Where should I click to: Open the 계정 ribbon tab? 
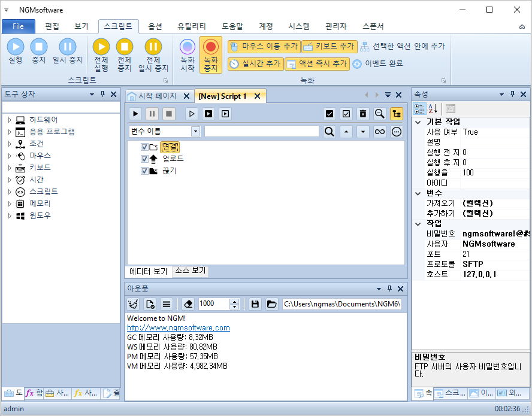click(x=266, y=26)
